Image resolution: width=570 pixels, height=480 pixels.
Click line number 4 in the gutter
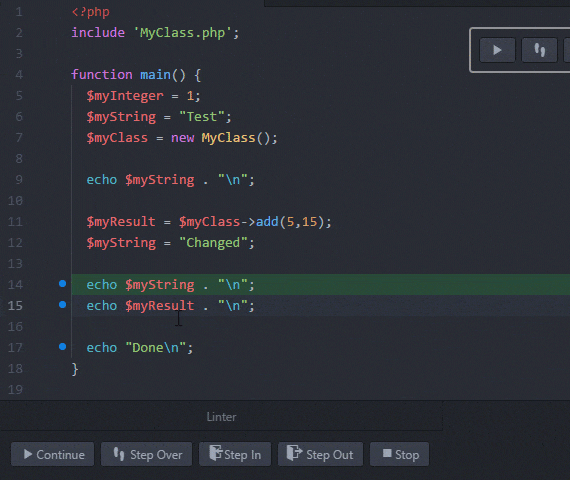point(19,75)
